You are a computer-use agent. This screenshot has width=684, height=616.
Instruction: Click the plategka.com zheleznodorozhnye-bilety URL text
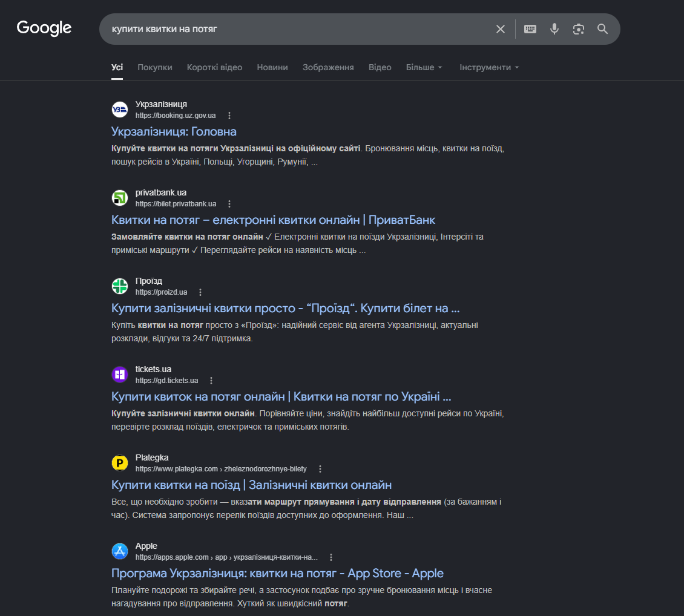click(x=221, y=469)
